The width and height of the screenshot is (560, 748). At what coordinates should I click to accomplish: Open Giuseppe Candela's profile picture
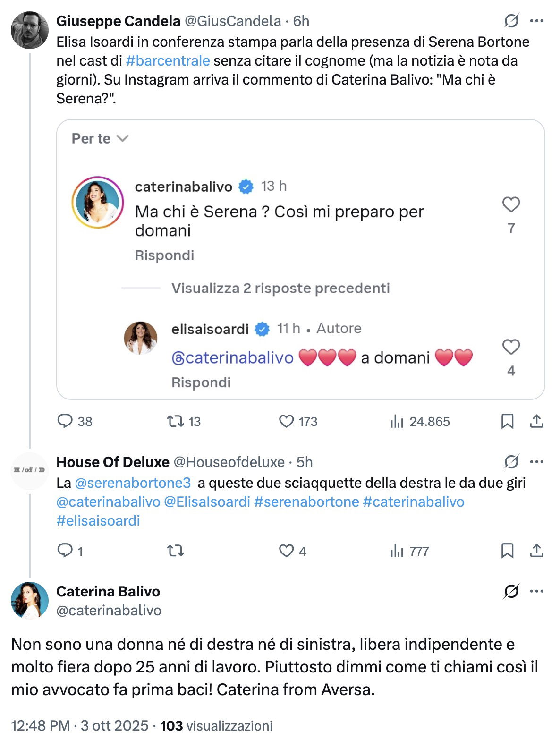coord(30,30)
